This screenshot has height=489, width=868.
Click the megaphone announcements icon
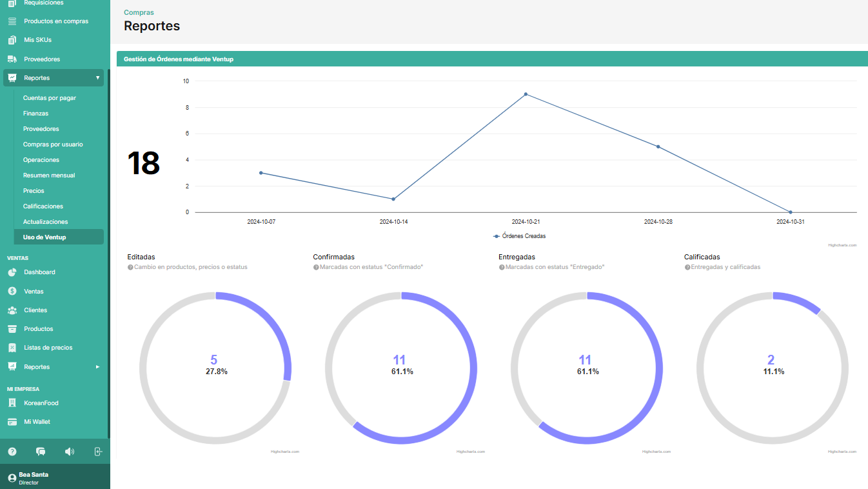coord(70,452)
